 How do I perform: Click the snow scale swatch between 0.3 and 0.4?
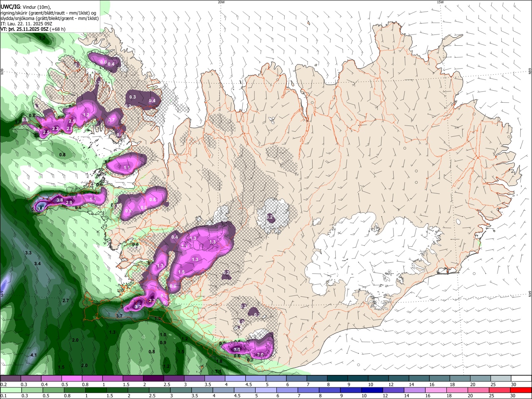pyautogui.click(x=31, y=378)
